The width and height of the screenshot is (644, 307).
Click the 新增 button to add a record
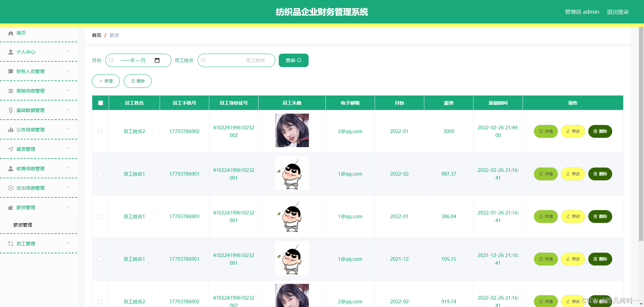(x=106, y=81)
